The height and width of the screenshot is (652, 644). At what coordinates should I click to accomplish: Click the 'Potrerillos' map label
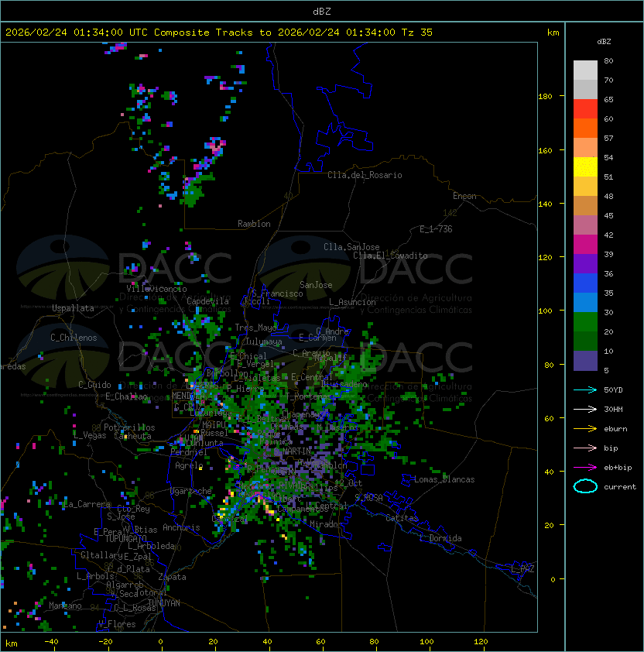tap(129, 427)
